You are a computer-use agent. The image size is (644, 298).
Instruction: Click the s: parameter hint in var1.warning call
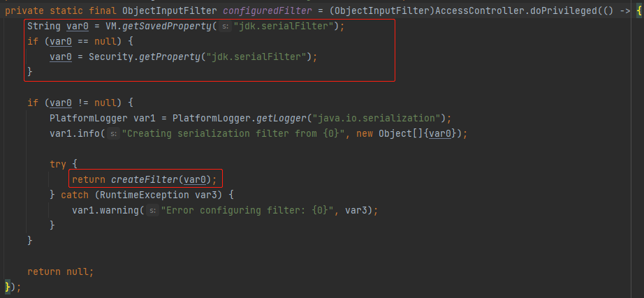tap(152, 211)
